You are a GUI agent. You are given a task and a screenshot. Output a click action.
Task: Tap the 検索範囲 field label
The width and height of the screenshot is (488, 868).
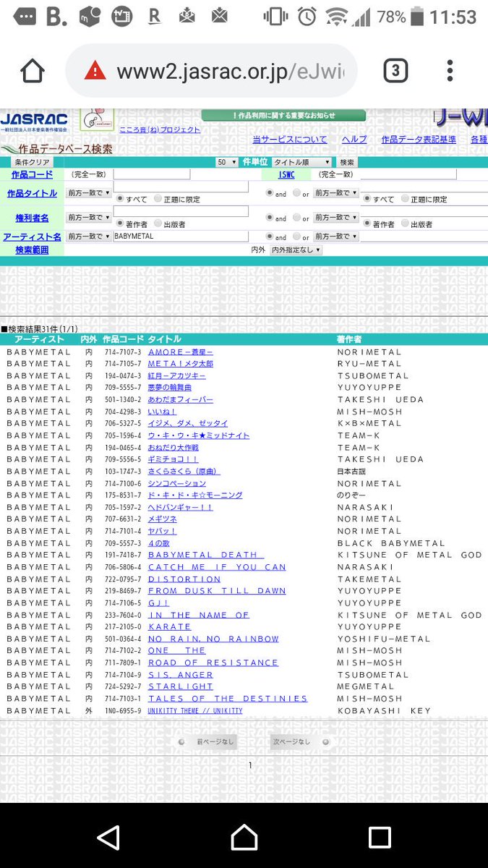(32, 250)
